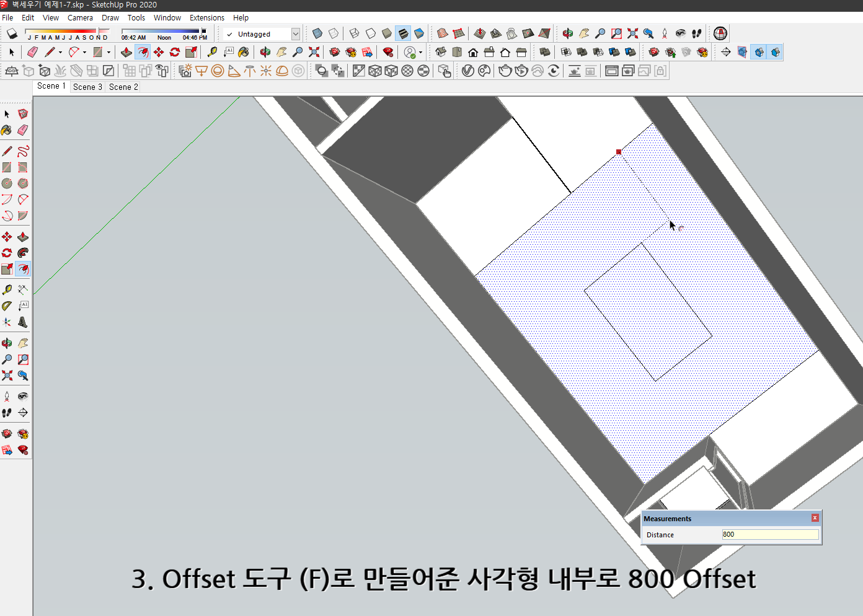Switch to the Orbit tool
This screenshot has width=863, height=616.
pos(264,52)
